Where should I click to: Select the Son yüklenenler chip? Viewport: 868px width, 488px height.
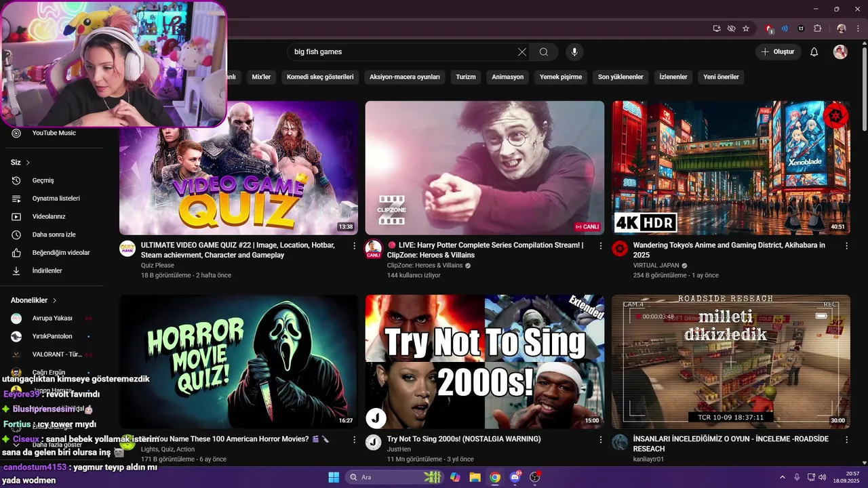(620, 77)
